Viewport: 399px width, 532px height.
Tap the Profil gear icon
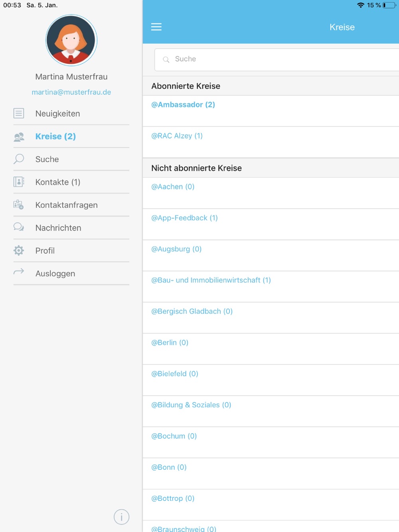(x=19, y=250)
